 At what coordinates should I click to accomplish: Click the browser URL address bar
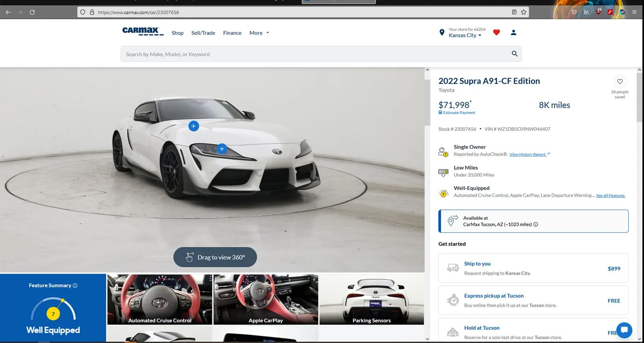point(303,12)
